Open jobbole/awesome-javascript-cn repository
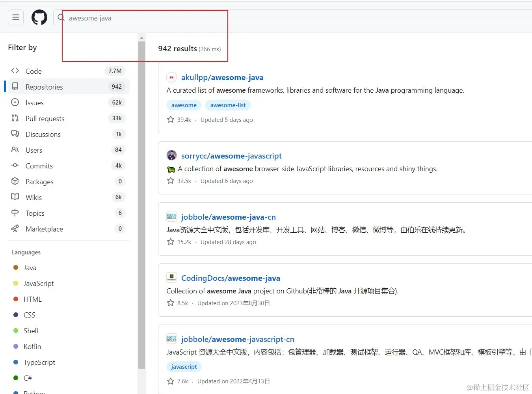 (x=238, y=339)
